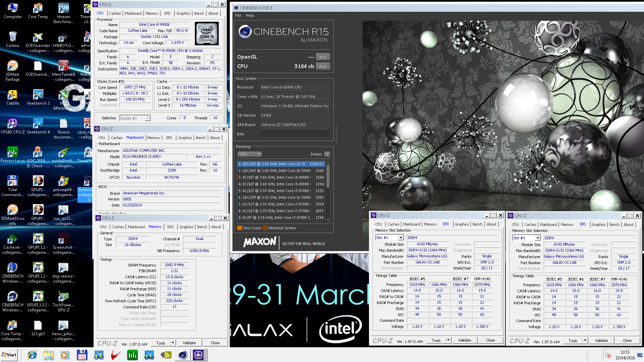This screenshot has width=644, height=362.
Task: Open the Computer desktop icon
Action: pyautogui.click(x=12, y=11)
